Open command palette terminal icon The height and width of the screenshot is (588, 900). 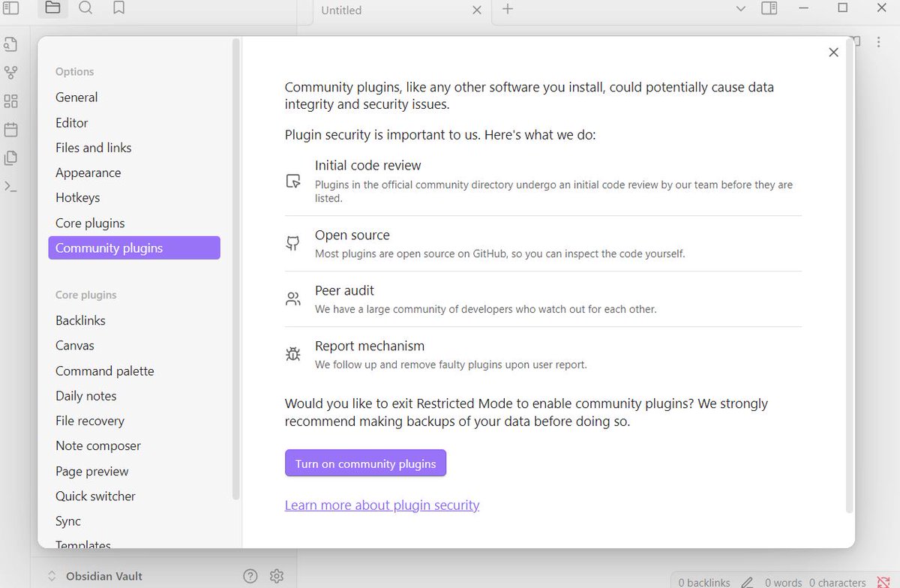[x=10, y=187]
